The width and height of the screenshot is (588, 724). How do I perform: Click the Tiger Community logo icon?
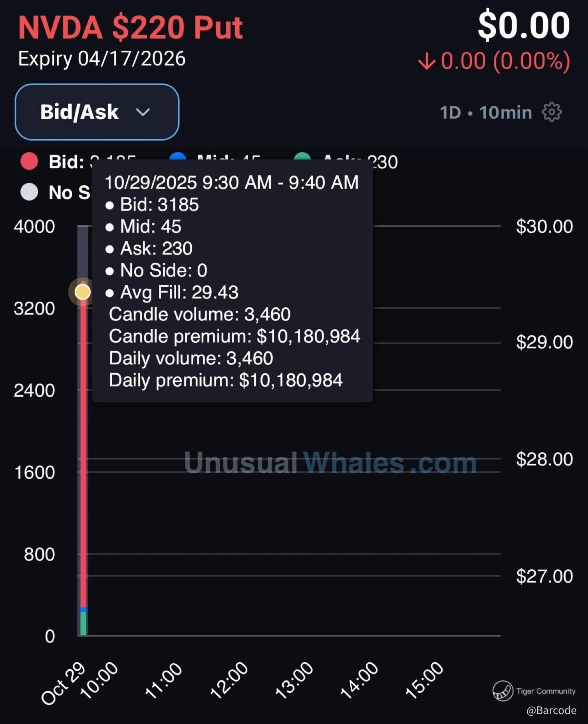tap(503, 691)
